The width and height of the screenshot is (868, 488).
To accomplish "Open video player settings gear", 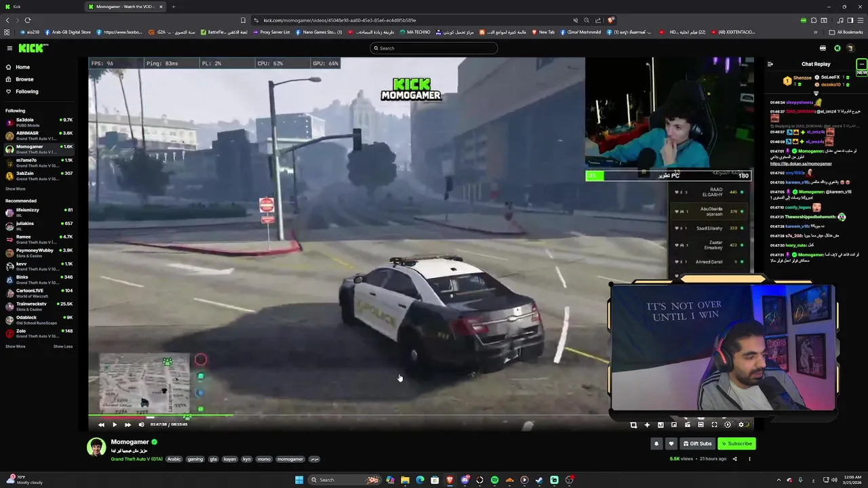I will pyautogui.click(x=741, y=425).
